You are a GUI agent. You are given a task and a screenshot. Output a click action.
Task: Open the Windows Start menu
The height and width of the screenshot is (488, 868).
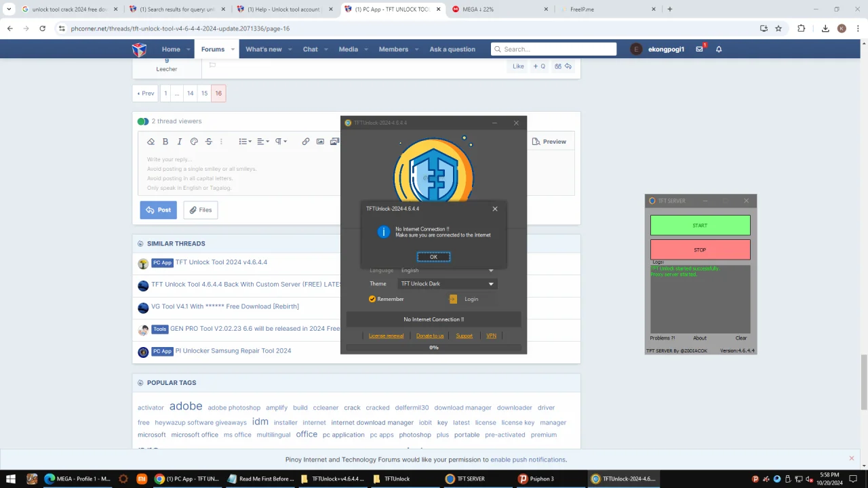pyautogui.click(x=11, y=479)
